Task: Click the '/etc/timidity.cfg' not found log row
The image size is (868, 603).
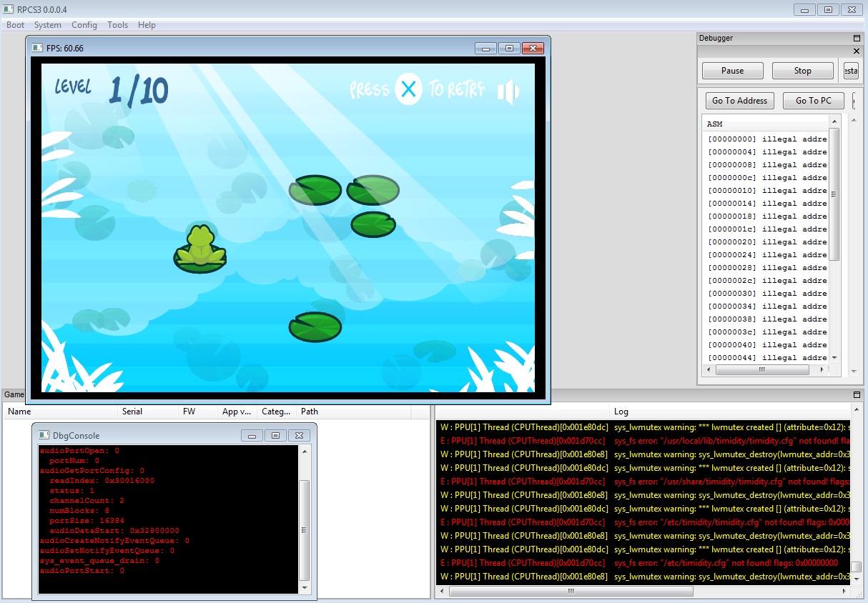Action: click(x=643, y=563)
